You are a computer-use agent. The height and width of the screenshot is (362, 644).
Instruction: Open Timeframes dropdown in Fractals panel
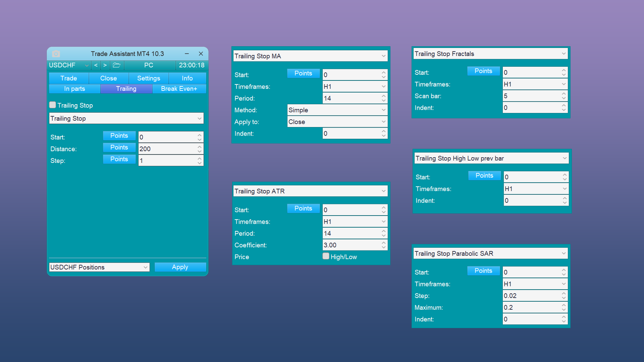[535, 84]
